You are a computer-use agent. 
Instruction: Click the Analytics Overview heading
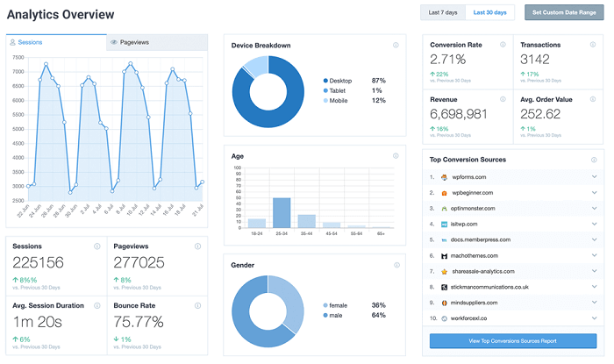[x=61, y=15]
